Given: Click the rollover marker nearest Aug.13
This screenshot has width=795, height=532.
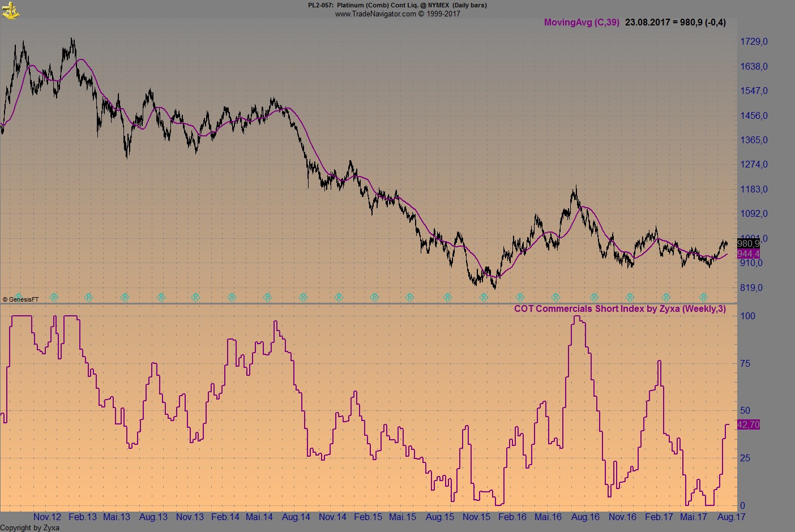Looking at the screenshot, I should (161, 297).
